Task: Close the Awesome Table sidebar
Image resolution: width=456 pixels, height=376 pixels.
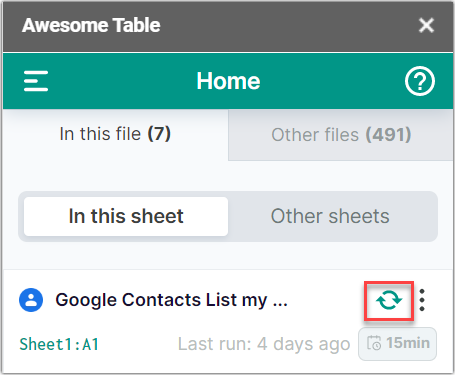Action: point(426,25)
